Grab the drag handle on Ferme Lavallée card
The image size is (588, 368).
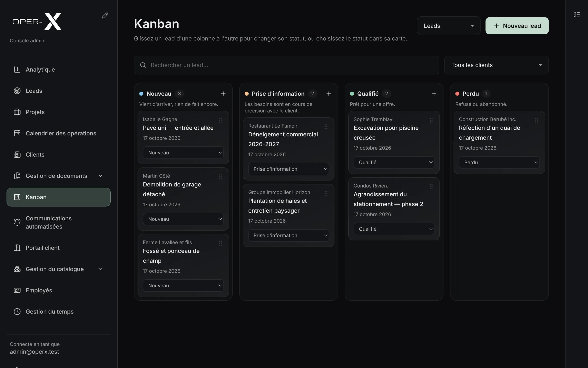(220, 243)
